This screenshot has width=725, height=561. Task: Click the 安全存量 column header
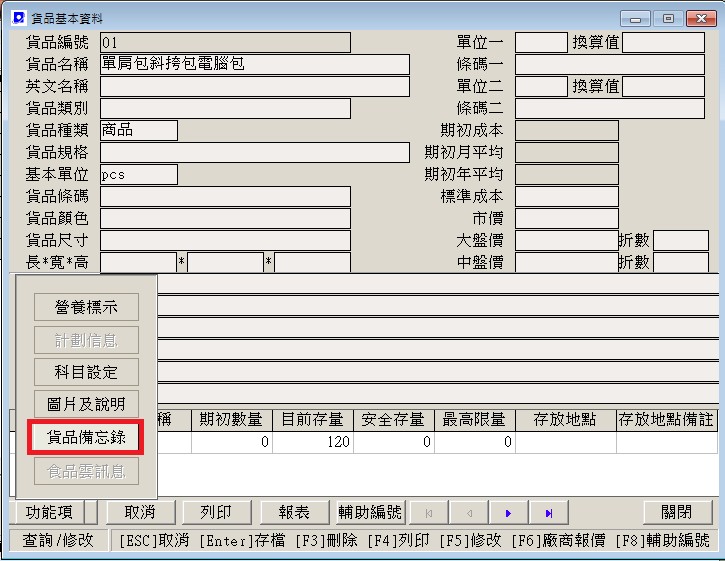(393, 420)
